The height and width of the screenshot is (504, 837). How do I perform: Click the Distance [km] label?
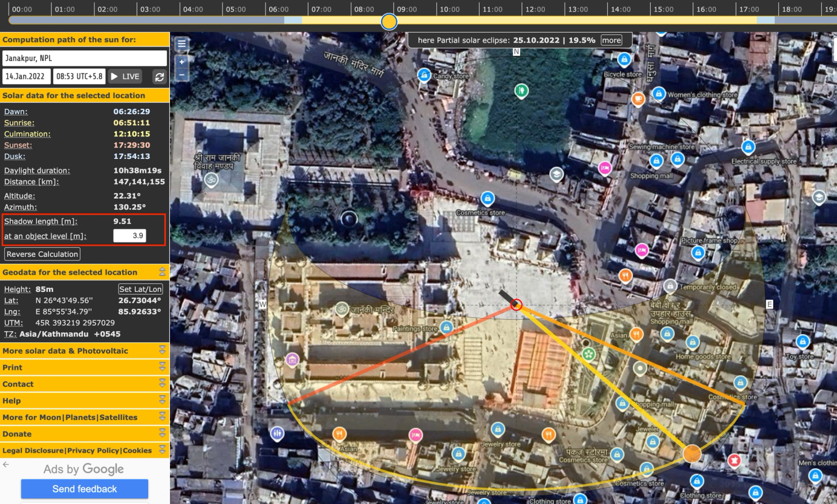coord(31,182)
